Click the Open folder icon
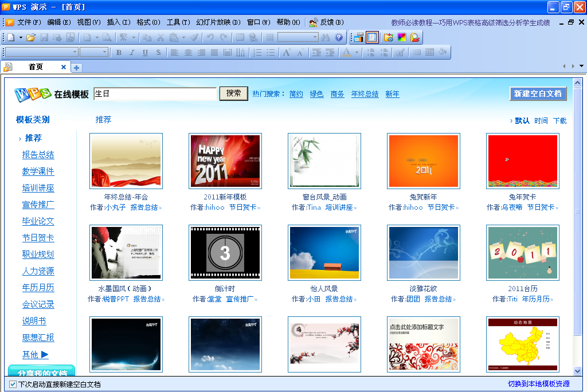Viewport: 587px width, 392px height. coord(31,38)
